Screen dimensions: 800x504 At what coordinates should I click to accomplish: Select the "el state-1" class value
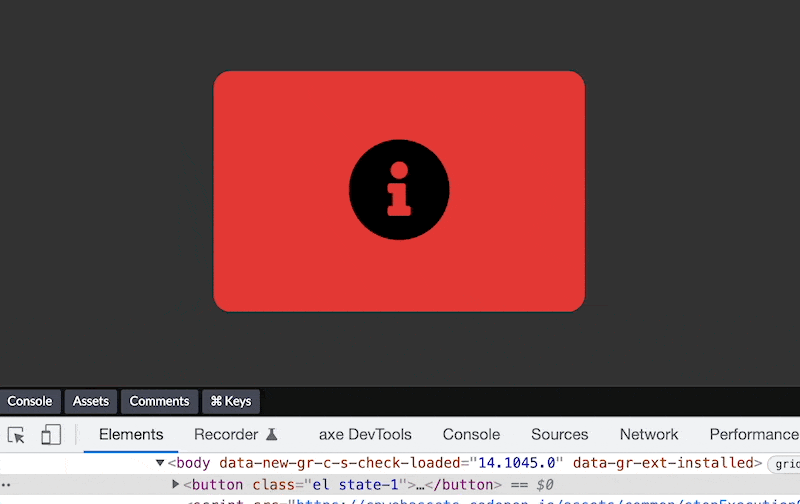355,485
